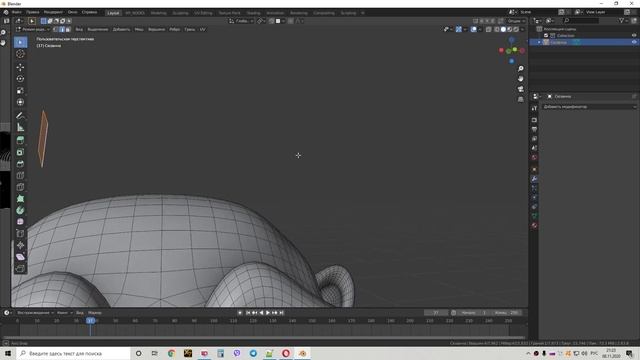The image size is (640, 360).
Task: Select the Bevel tool
Action: pyautogui.click(x=20, y=164)
